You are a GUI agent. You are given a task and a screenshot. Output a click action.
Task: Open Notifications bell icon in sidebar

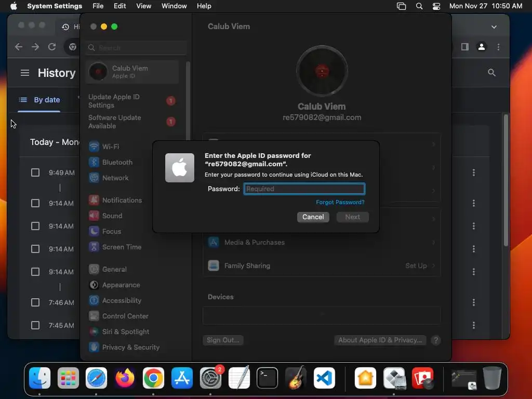(x=94, y=200)
